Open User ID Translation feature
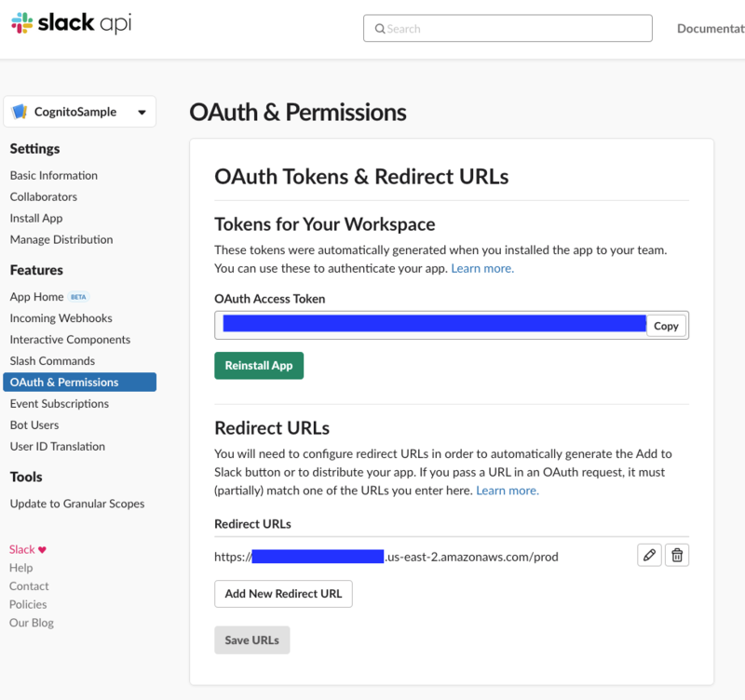The width and height of the screenshot is (745, 700). tap(58, 447)
